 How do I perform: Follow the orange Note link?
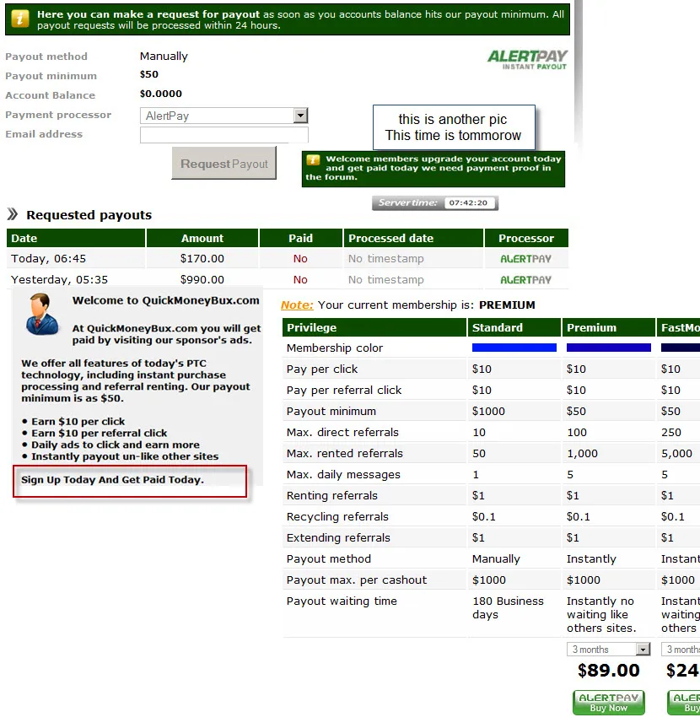pyautogui.click(x=297, y=305)
